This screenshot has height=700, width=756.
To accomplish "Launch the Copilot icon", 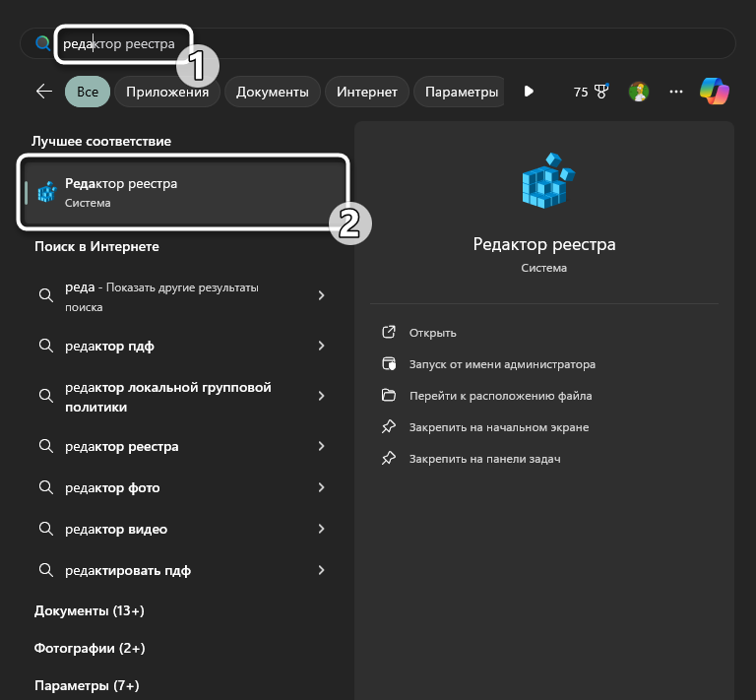I will [715, 92].
